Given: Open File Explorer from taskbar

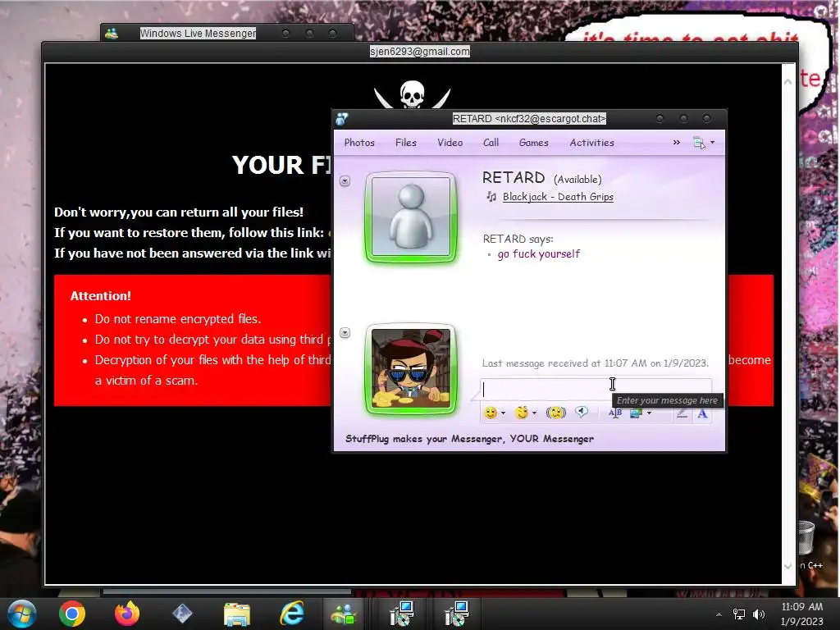Looking at the screenshot, I should (x=237, y=614).
